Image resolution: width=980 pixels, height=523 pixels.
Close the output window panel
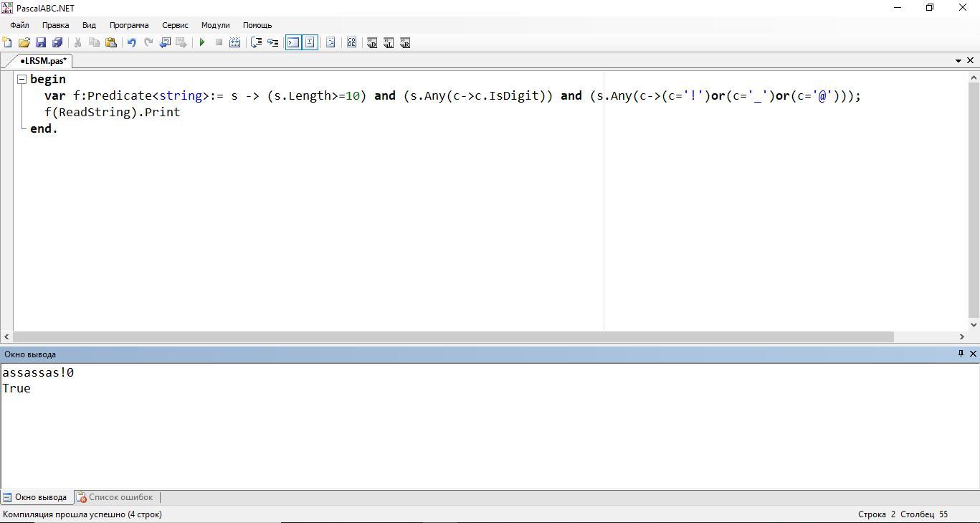973,354
